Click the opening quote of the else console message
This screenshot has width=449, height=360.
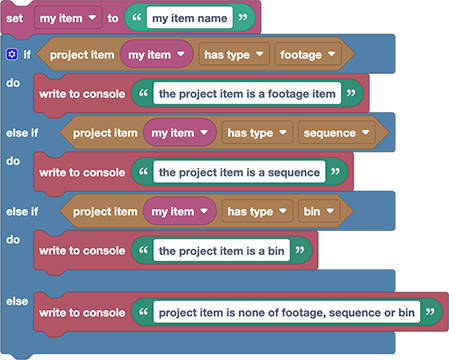(143, 312)
